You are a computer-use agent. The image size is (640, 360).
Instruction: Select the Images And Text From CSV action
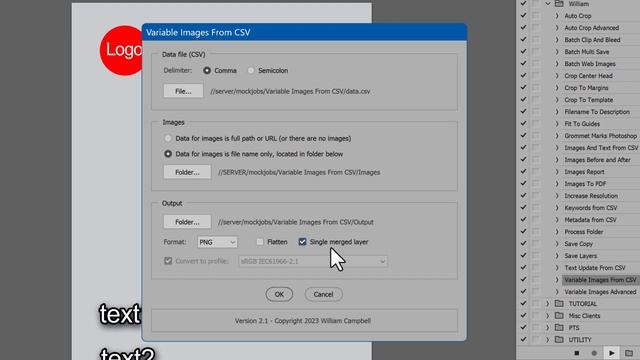pos(601,148)
